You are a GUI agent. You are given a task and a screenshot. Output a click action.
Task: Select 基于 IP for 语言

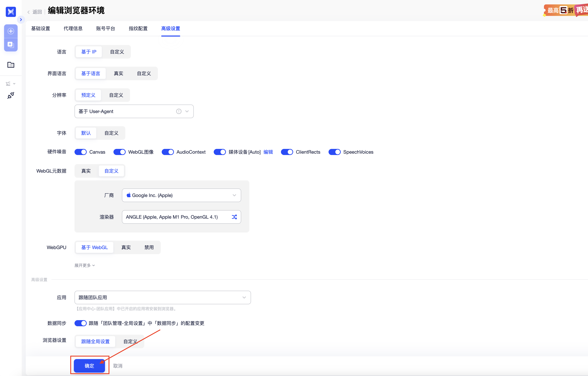tap(89, 52)
